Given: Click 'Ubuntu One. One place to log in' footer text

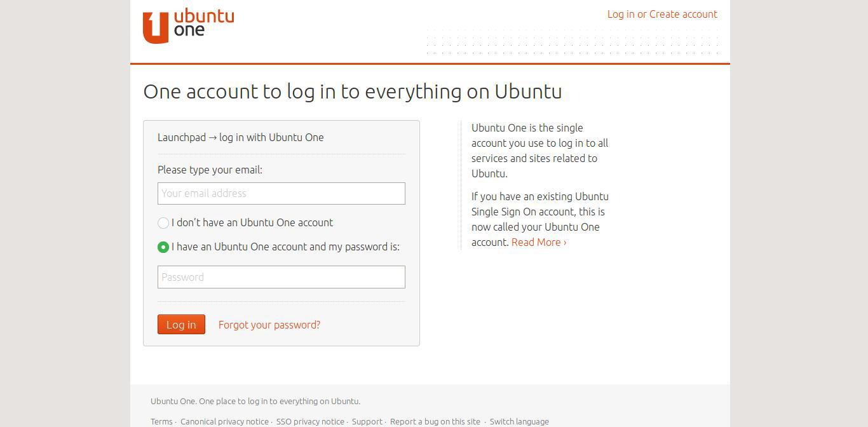Looking at the screenshot, I should click(255, 401).
